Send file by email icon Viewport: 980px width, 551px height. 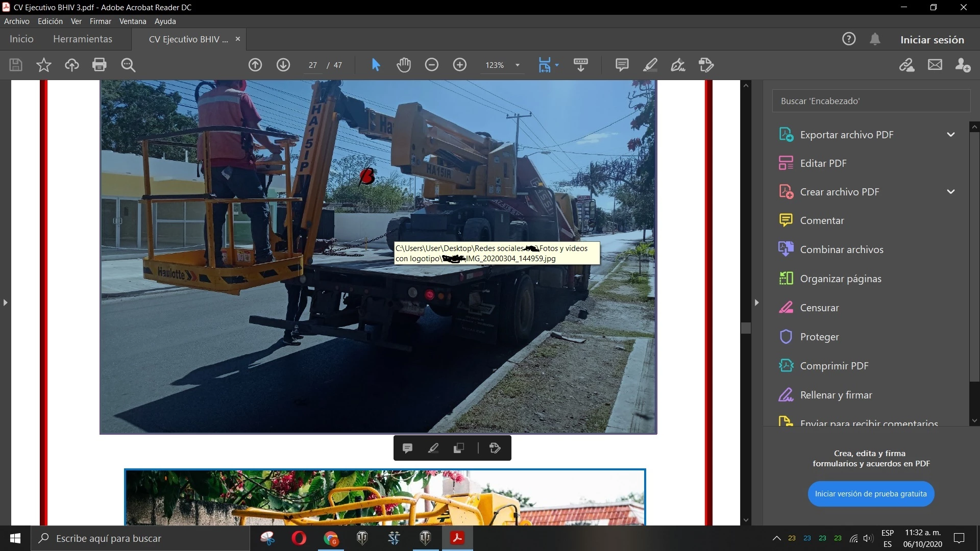click(x=935, y=65)
